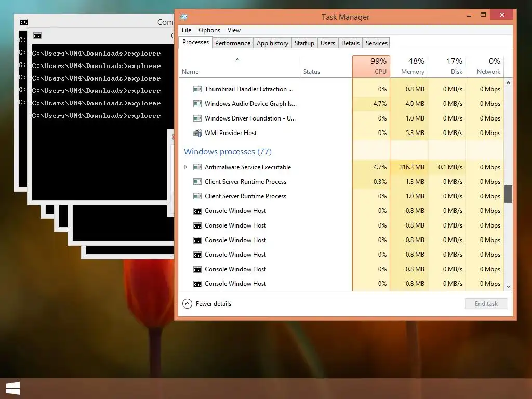Select the Processes tab
Screen dimensions: 532x399
195,42
